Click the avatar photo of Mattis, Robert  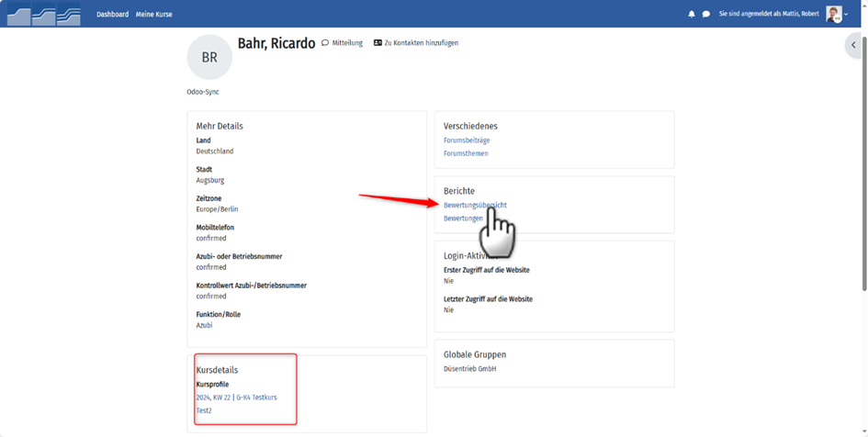pyautogui.click(x=833, y=14)
